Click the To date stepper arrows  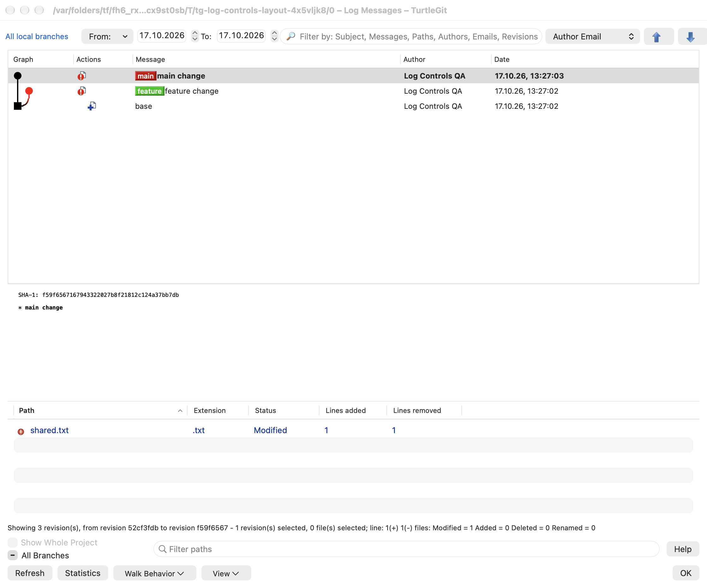tap(274, 36)
